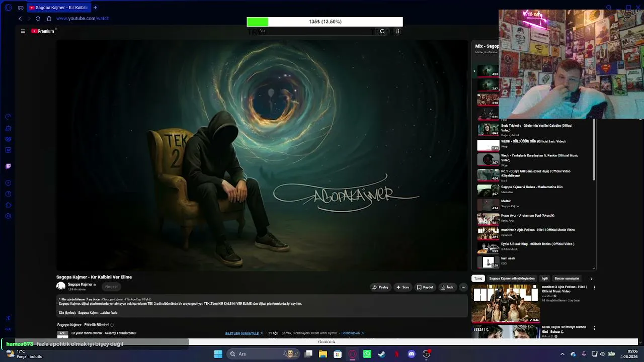Open recommended manifest Hileli video thumbnail
The image size is (644, 362).
[505, 304]
